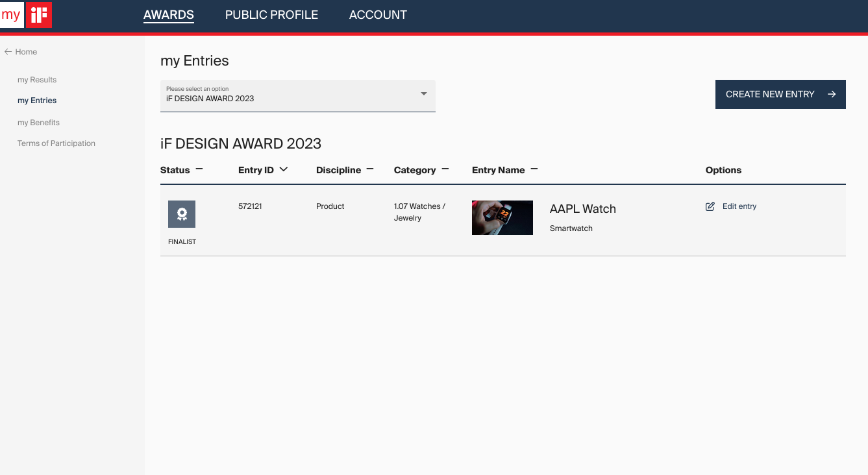Select my Results in the sidebar
The width and height of the screenshot is (868, 475).
click(x=36, y=79)
